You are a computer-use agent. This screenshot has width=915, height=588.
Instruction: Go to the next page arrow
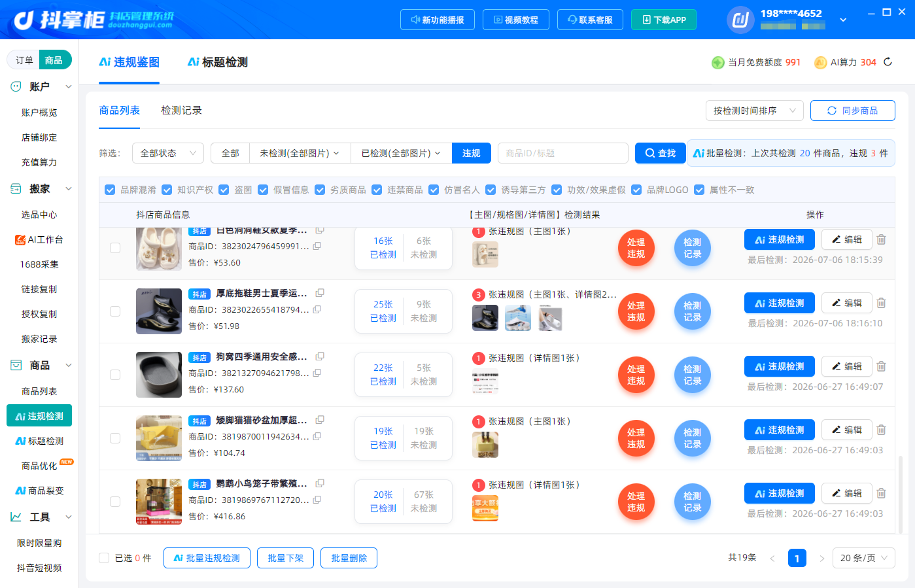[822, 559]
